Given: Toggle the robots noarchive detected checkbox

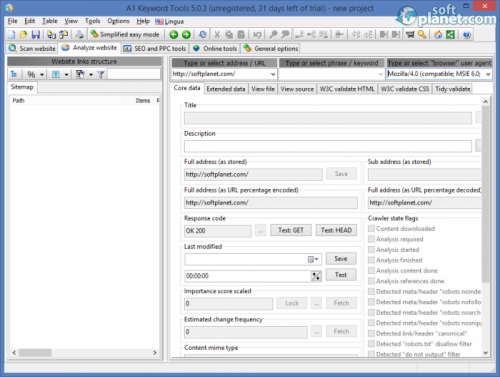Looking at the screenshot, I should pyautogui.click(x=371, y=312).
